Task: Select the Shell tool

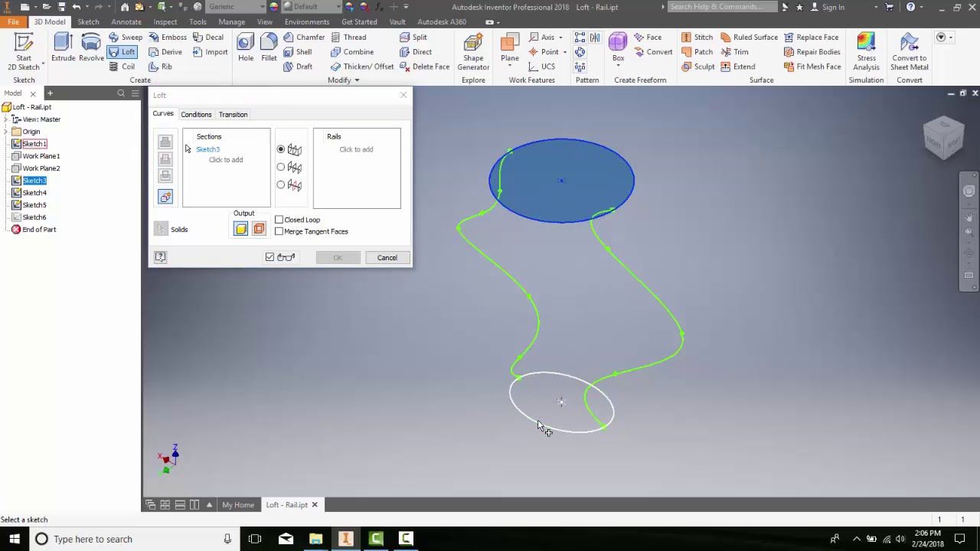Action: pyautogui.click(x=297, y=52)
